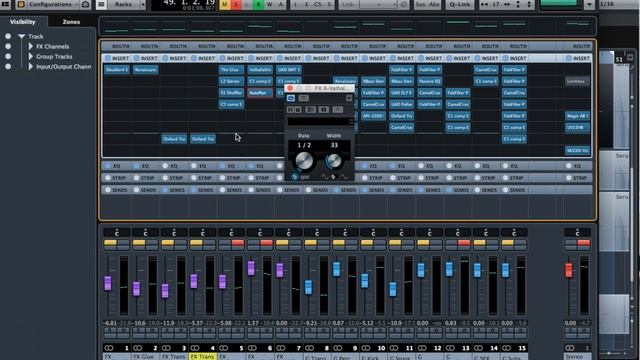Toggle visibility dot for Group Tracks
The width and height of the screenshot is (640, 360).
[x=8, y=56]
